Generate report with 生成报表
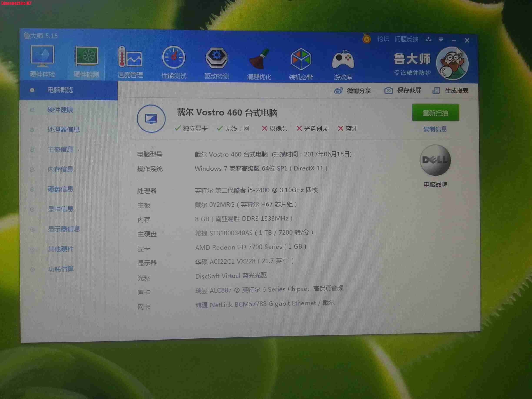Image resolution: width=532 pixels, height=399 pixels. [456, 91]
